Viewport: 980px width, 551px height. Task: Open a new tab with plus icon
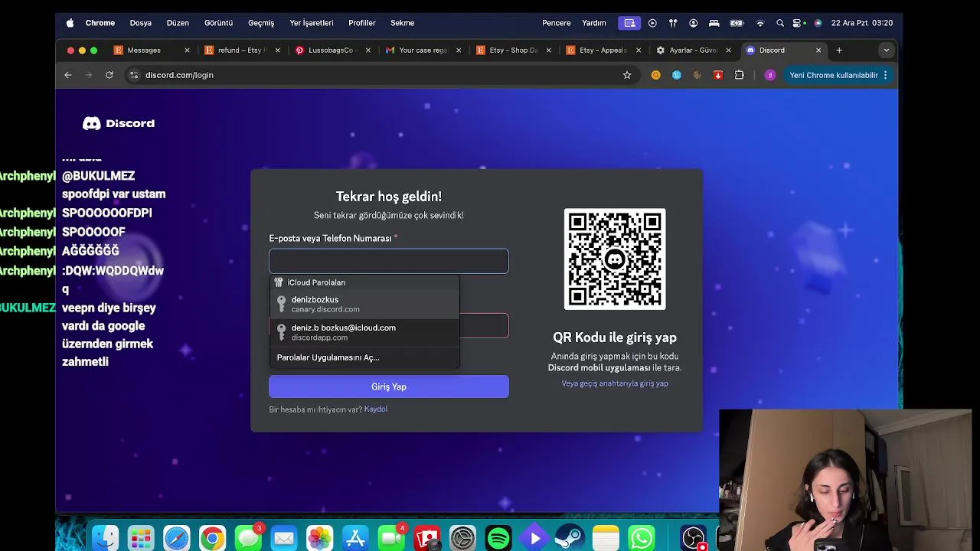839,51
